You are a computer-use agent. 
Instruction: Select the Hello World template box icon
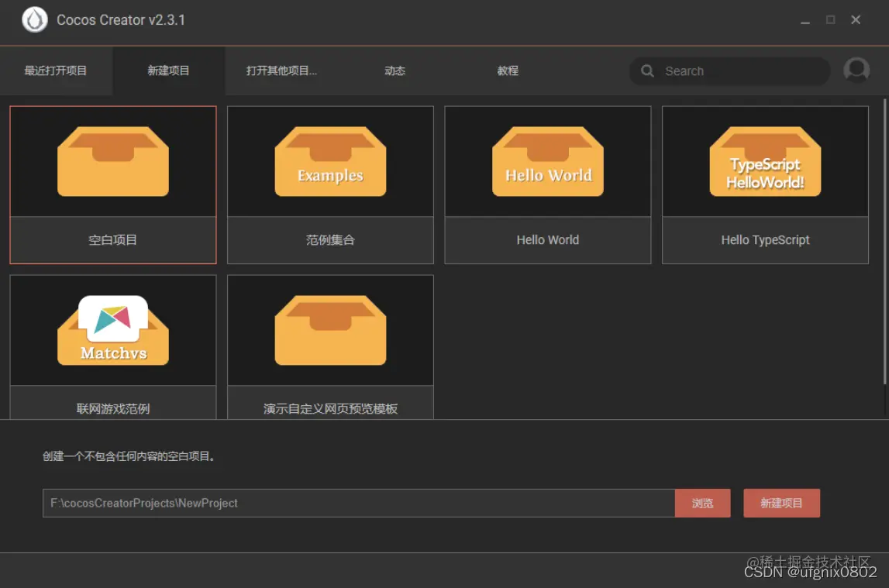coord(548,161)
